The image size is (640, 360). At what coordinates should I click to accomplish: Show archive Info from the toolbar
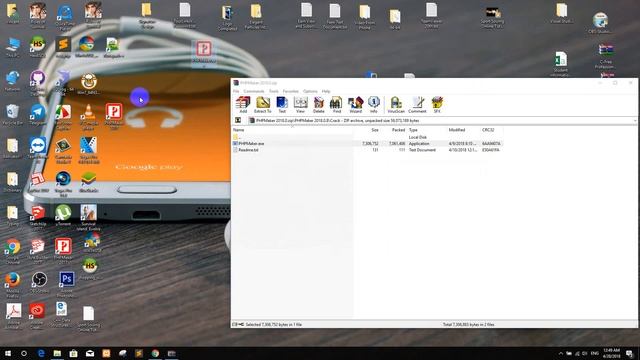pyautogui.click(x=373, y=105)
